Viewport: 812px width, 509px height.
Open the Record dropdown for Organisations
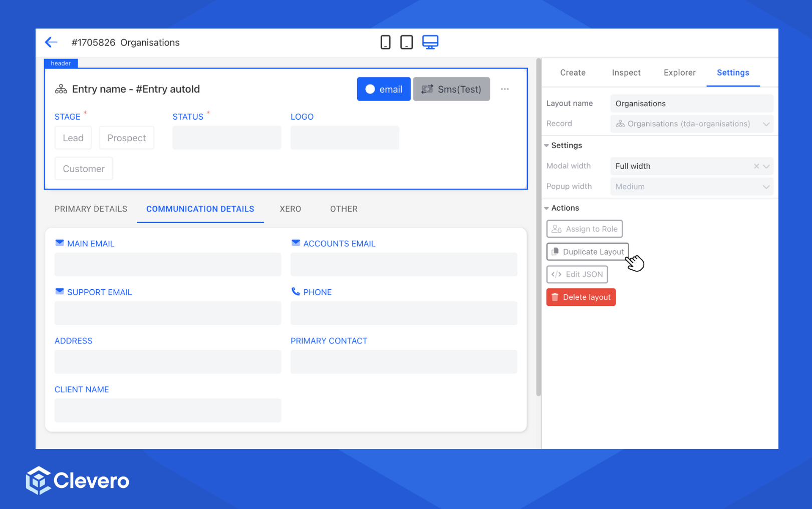tap(691, 124)
